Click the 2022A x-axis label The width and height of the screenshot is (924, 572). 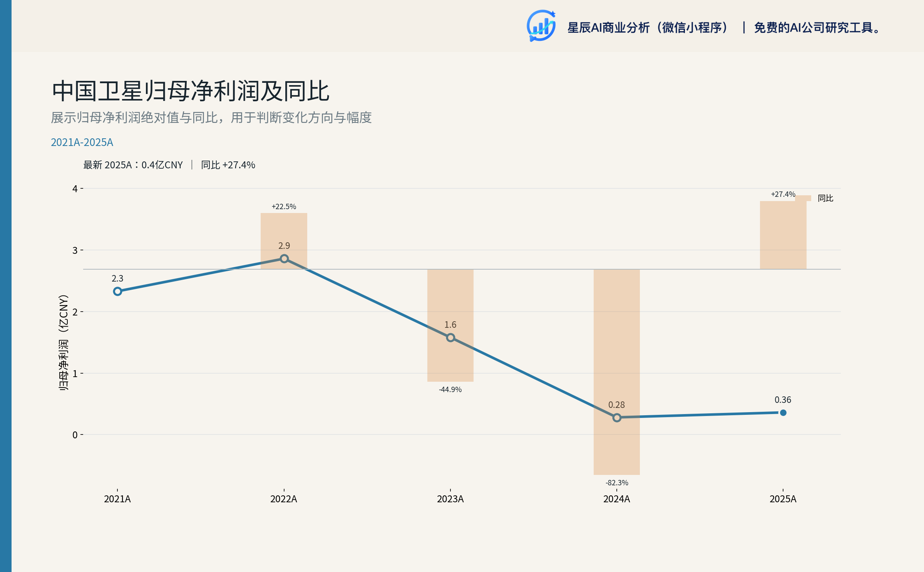tap(284, 499)
